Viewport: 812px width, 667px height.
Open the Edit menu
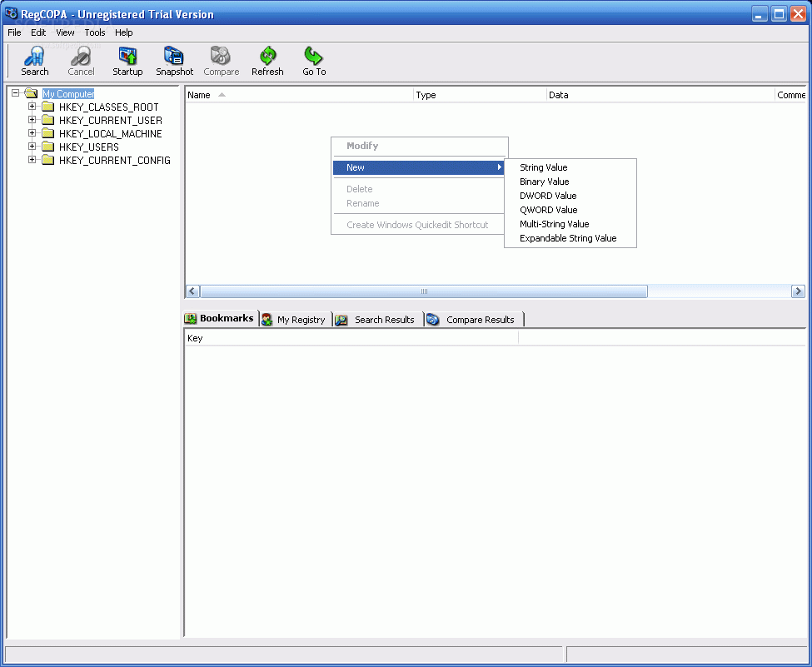(x=38, y=32)
